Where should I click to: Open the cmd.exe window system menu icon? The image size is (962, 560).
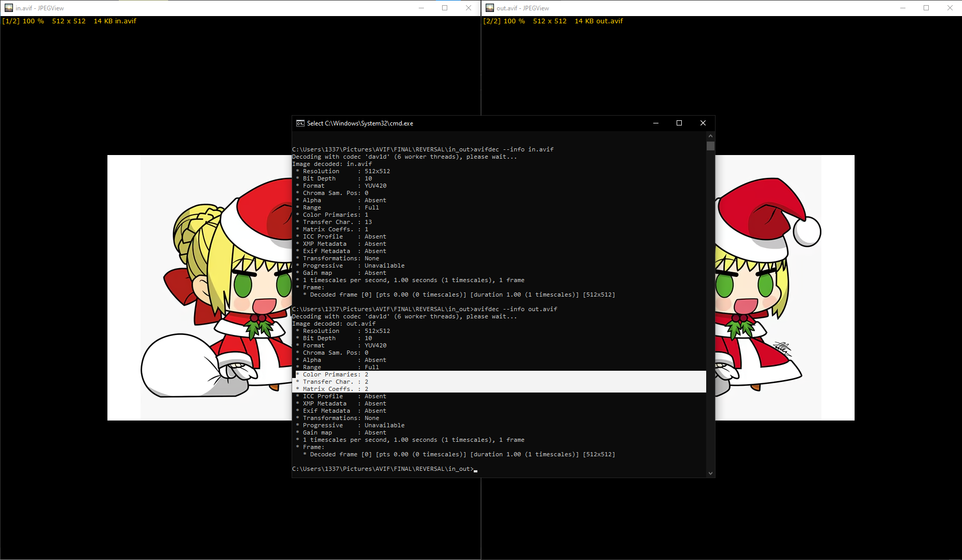[x=300, y=123]
